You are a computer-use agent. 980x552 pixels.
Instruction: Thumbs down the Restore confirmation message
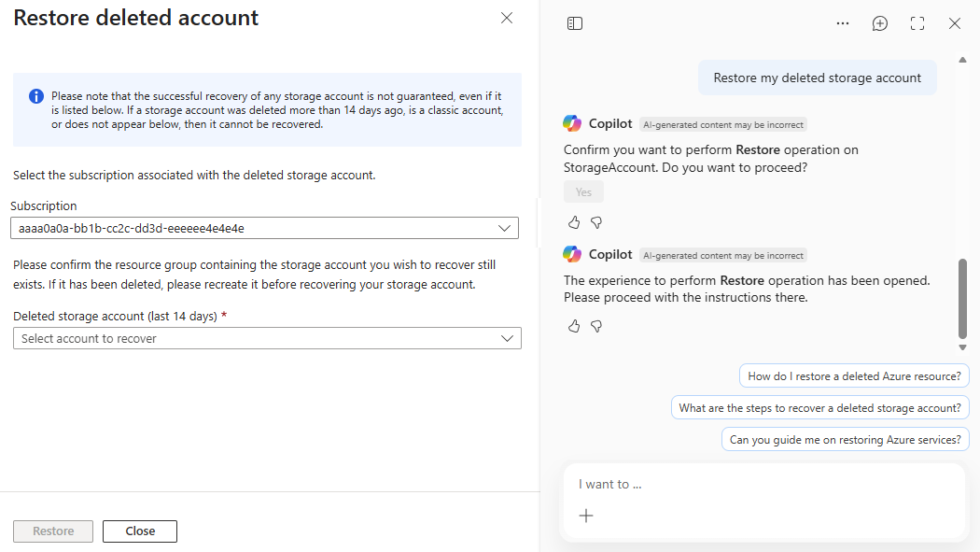click(x=596, y=222)
